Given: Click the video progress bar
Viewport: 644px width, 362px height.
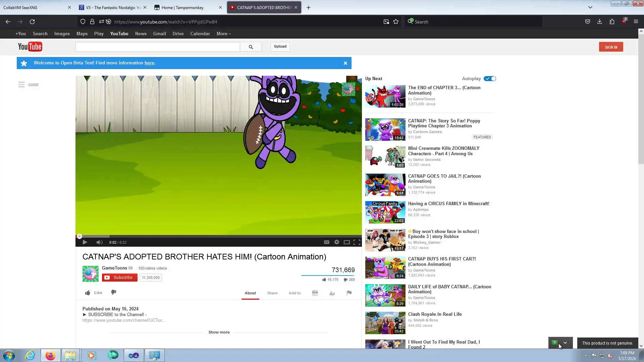Looking at the screenshot, I should (x=218, y=236).
